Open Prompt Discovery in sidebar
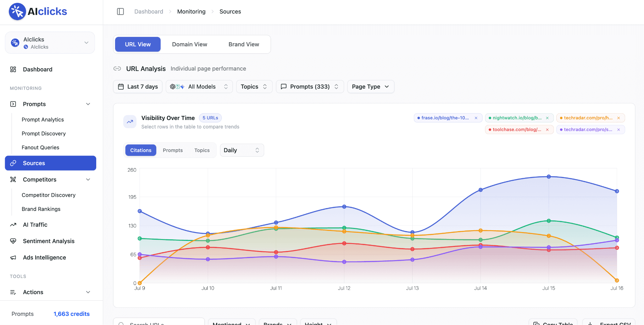Screen dimensions: 644x325 44,134
